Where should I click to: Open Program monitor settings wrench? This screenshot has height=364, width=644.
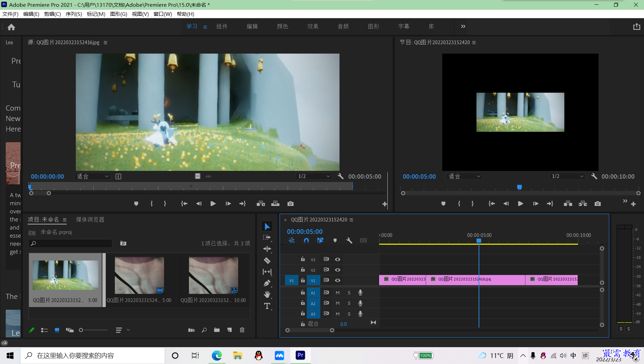tap(594, 176)
